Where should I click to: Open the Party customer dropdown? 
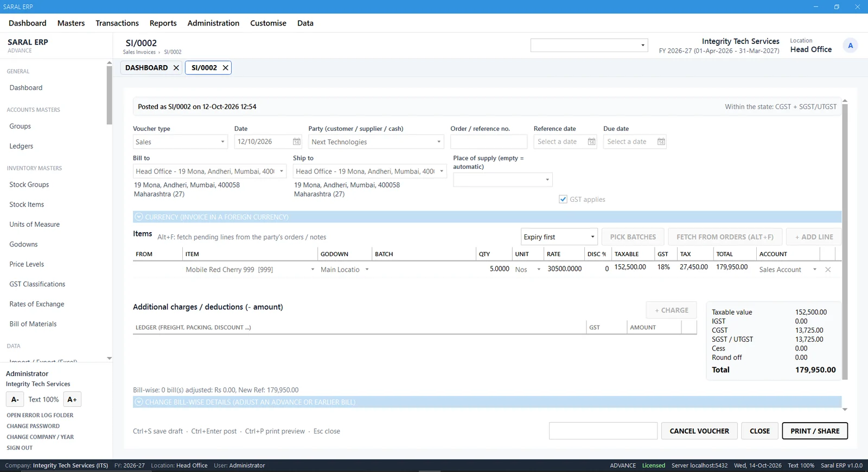pos(376,142)
